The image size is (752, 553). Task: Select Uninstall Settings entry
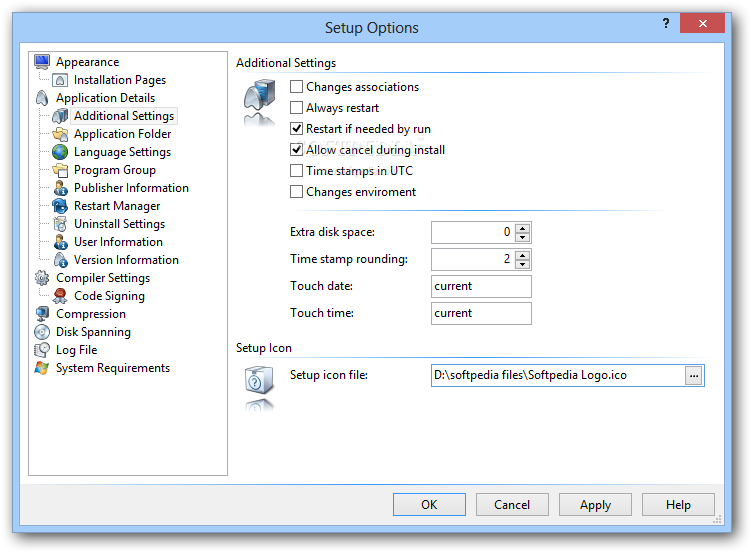(x=119, y=224)
